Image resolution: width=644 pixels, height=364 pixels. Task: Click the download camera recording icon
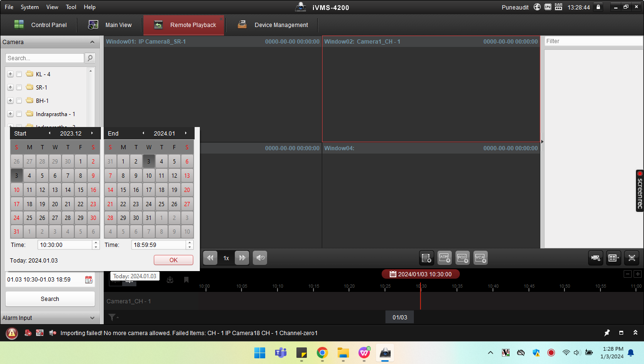point(596,258)
